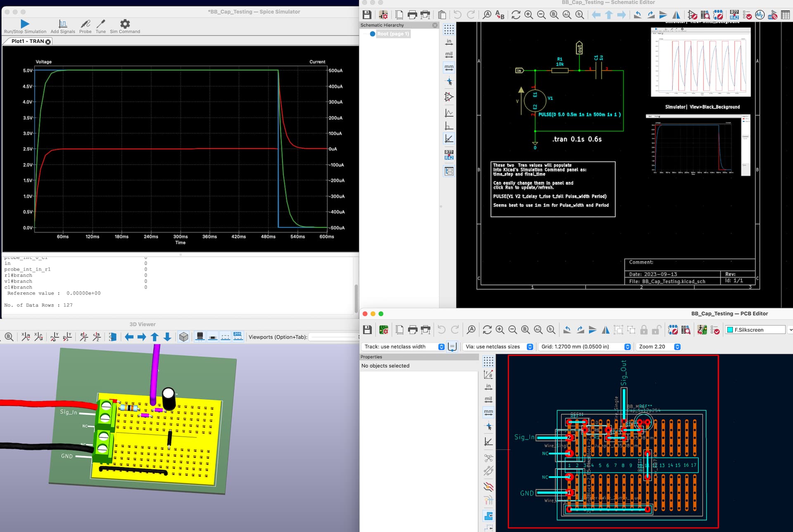Open the simulator from Schematic Editor toolbar

pyautogui.click(x=760, y=15)
